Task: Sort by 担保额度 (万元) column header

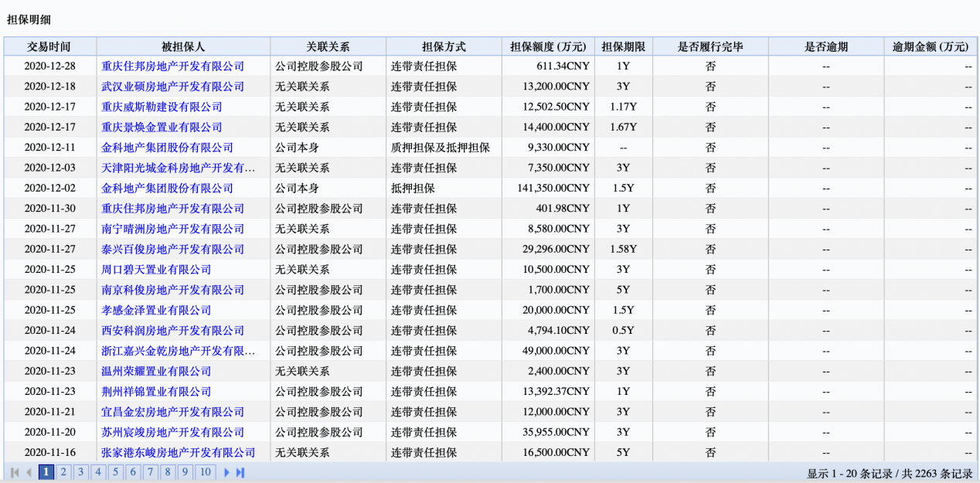Action: 548,46
